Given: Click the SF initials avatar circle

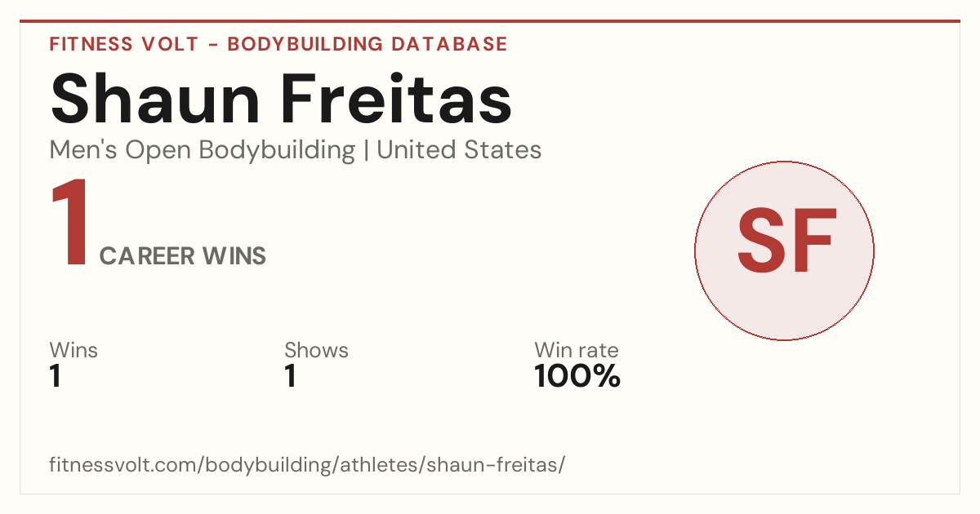Looking at the screenshot, I should [784, 250].
